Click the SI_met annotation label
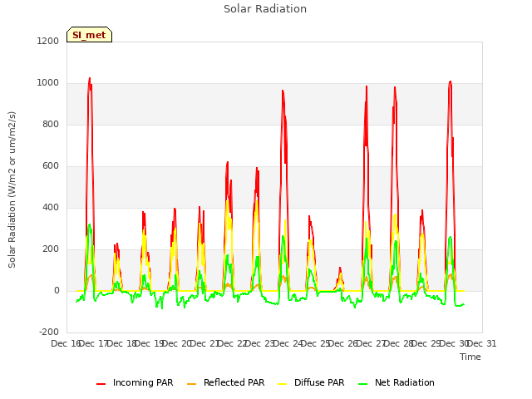Viewport: 532px width, 399px height. [x=89, y=35]
